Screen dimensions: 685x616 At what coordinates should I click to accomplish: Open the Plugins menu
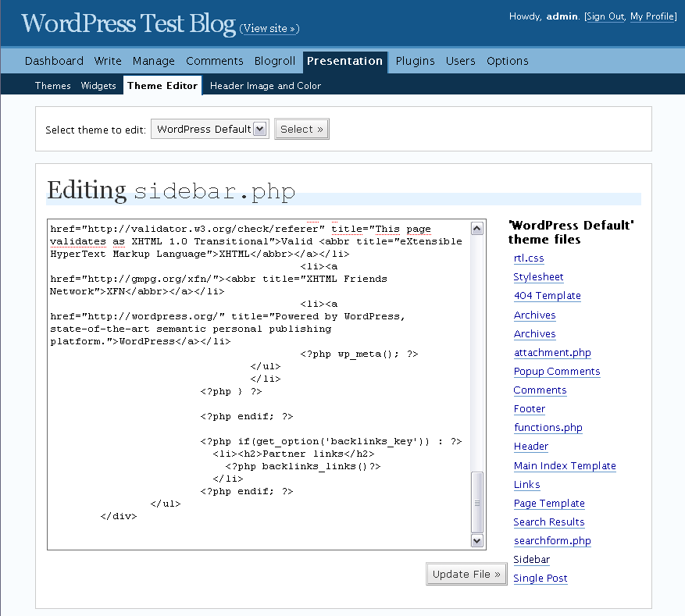(x=415, y=61)
